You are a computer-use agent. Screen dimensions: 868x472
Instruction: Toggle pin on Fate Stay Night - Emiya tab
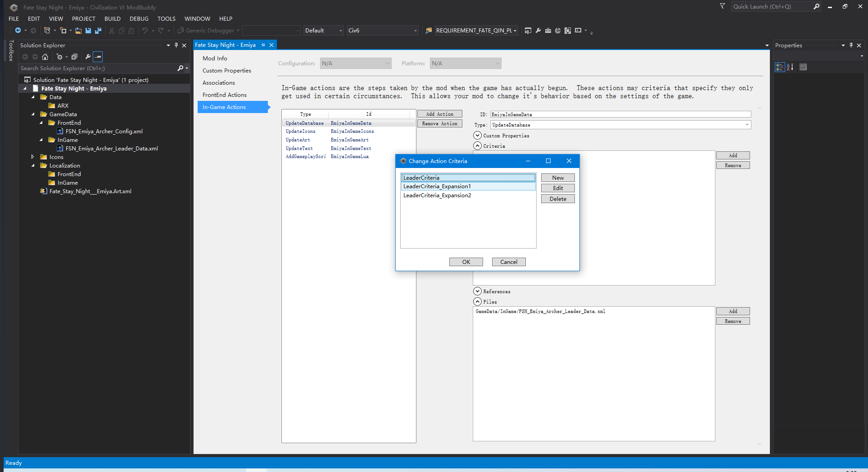tap(263, 45)
